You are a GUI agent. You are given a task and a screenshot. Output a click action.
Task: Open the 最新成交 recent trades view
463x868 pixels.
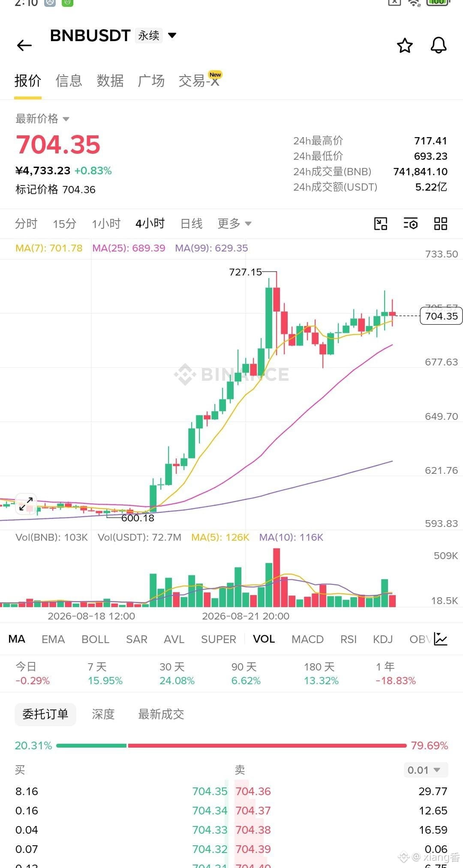click(161, 714)
